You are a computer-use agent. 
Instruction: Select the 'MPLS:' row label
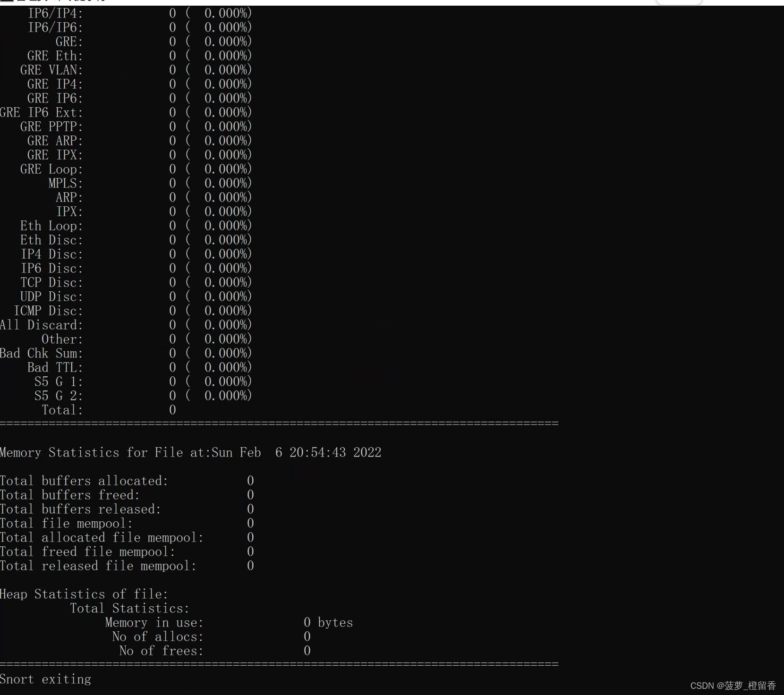click(66, 183)
